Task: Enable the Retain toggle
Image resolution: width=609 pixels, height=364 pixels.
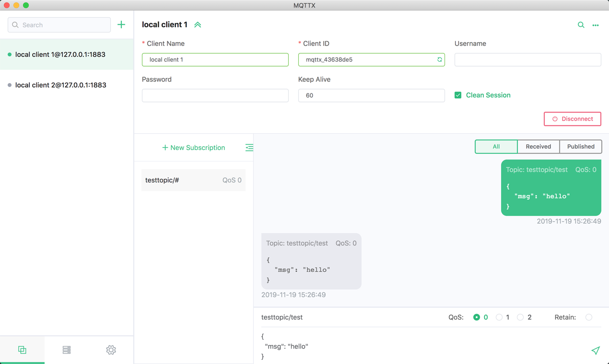Action: point(589,317)
